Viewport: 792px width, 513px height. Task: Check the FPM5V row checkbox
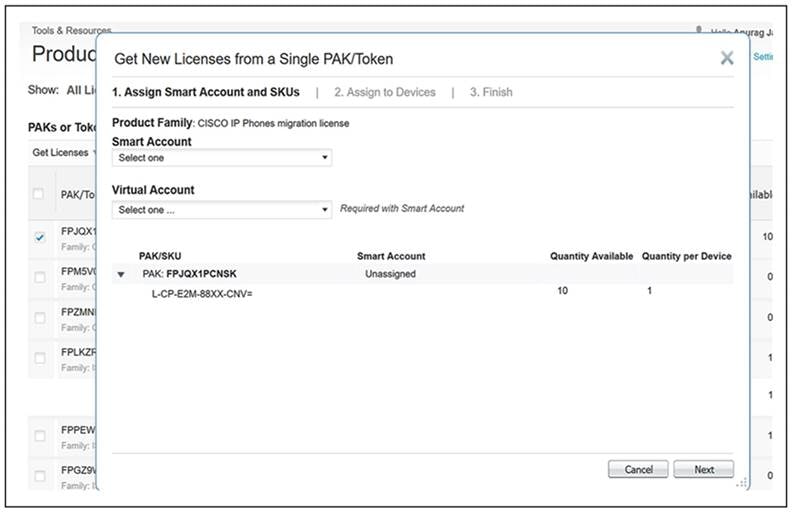(39, 277)
